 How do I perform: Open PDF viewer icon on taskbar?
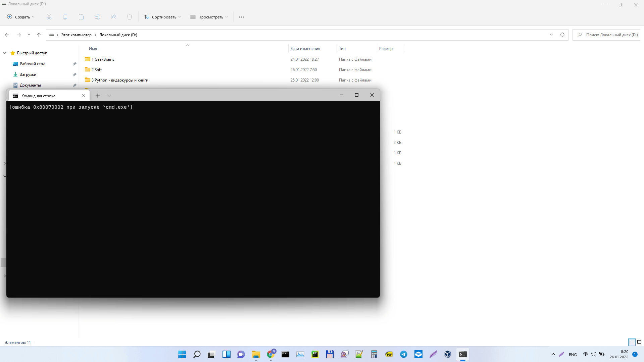(389, 354)
